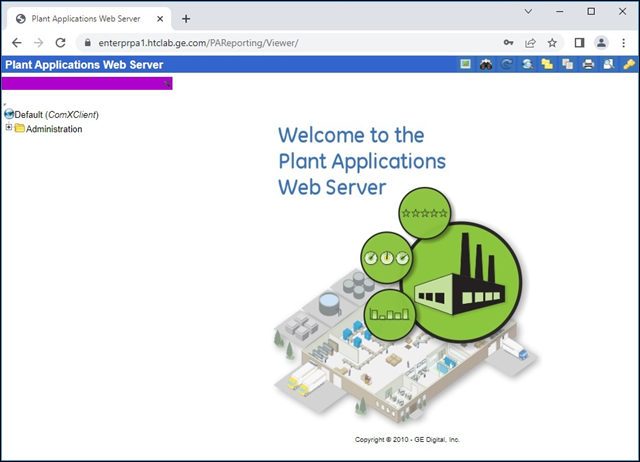Click the browser forward arrow
This screenshot has height=462, width=640.
(38, 43)
